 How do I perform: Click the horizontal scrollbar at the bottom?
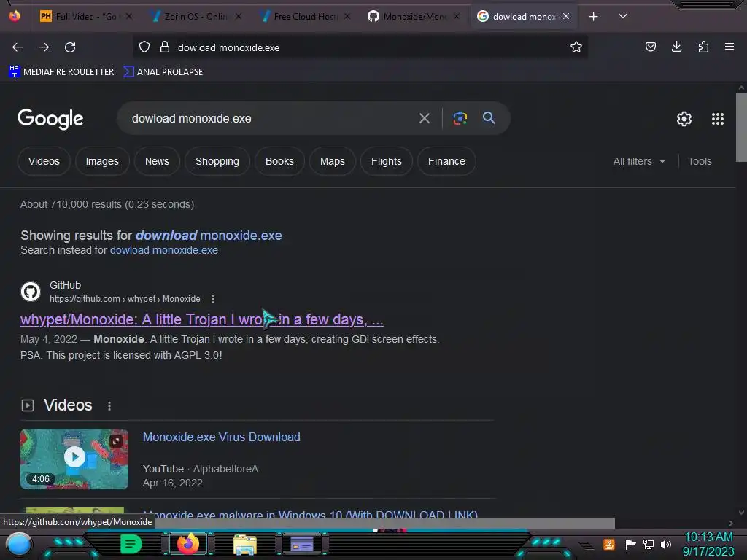pyautogui.click(x=384, y=523)
